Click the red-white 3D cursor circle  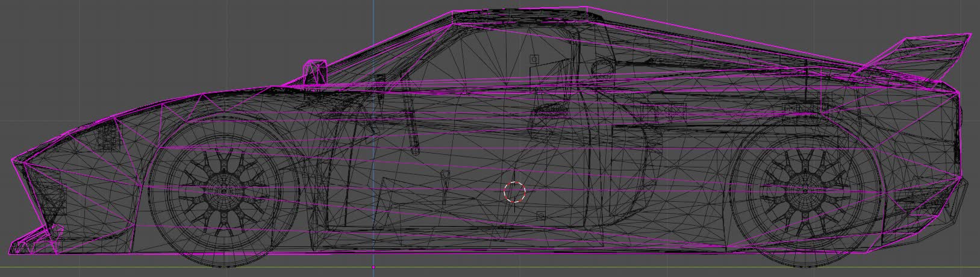coord(514,192)
